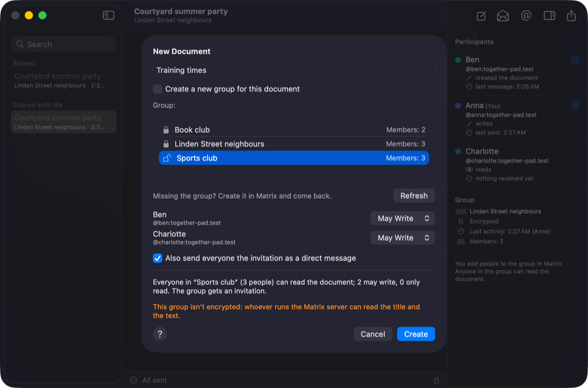Open Charlotte's May Write permission dropdown

pyautogui.click(x=403, y=238)
